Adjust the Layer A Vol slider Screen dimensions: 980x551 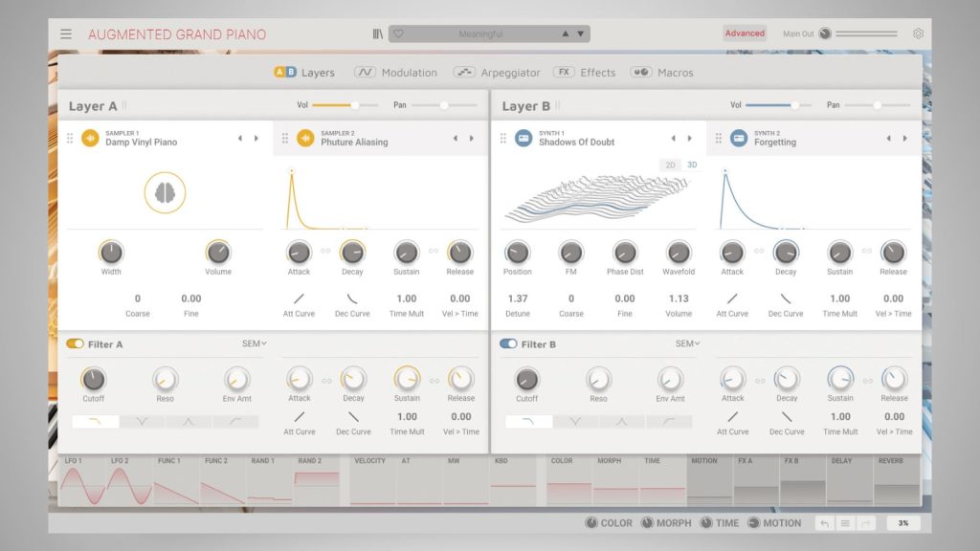coord(355,105)
